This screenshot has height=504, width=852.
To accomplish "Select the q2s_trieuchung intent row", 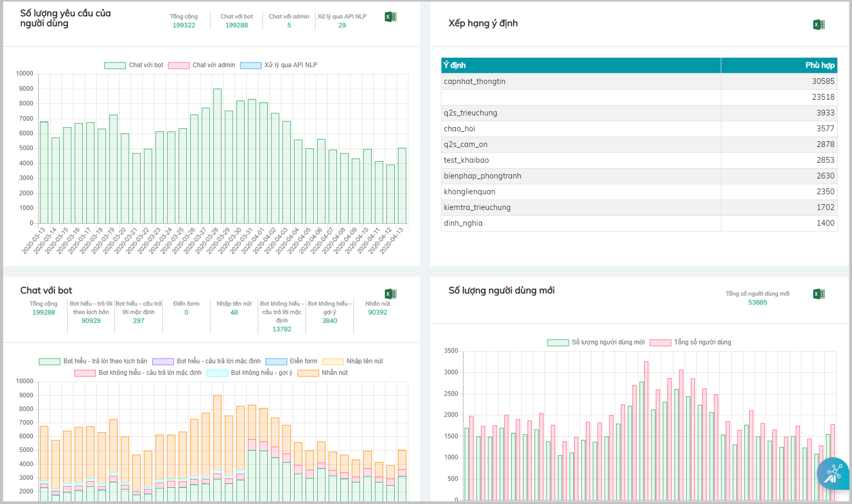I will click(639, 113).
